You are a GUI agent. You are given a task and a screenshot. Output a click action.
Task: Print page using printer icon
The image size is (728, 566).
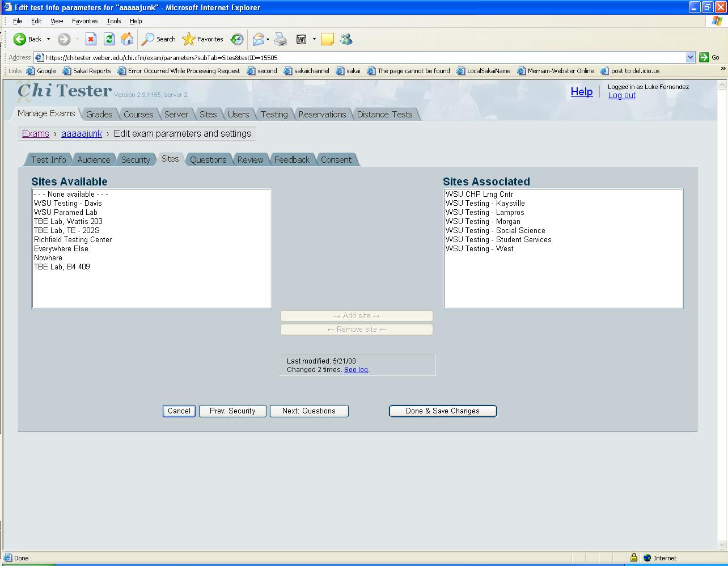(281, 39)
